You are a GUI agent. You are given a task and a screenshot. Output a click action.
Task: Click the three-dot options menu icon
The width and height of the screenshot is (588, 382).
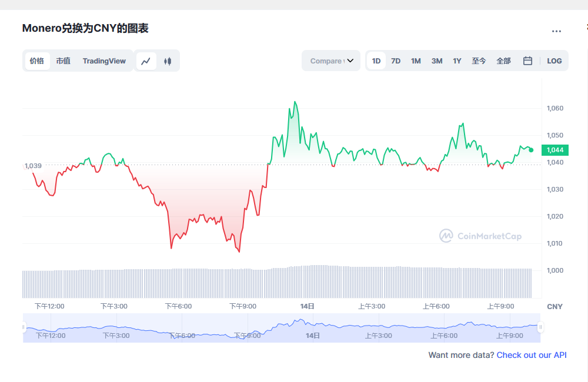pyautogui.click(x=556, y=31)
